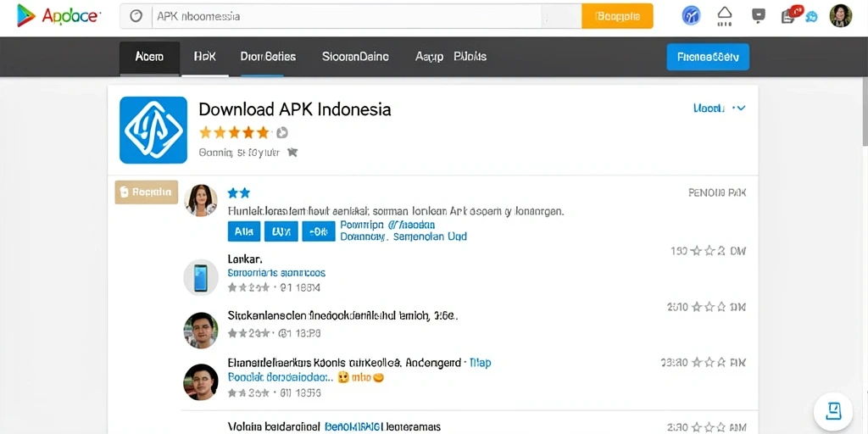Screen dimensions: 868x434
Task: Click the cloud icon in the header
Action: pyautogui.click(x=725, y=15)
